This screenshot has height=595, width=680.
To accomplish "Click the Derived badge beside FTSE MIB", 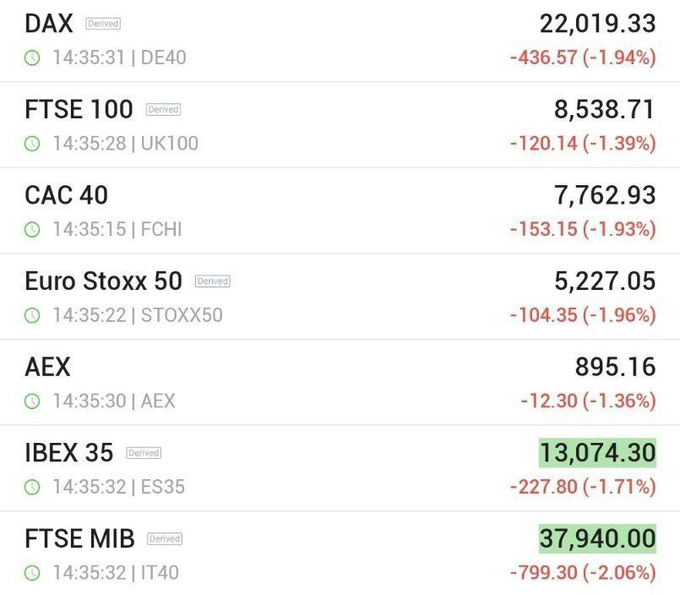I will click(165, 539).
